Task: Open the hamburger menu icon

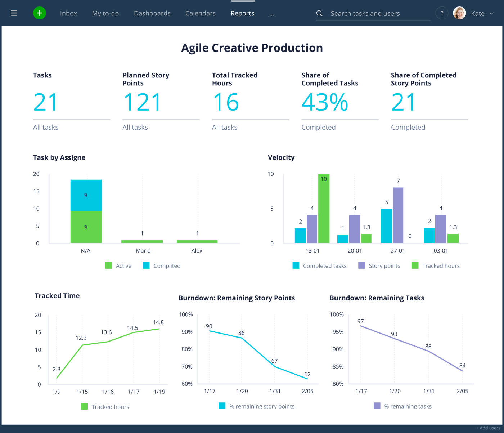Action: (x=14, y=13)
